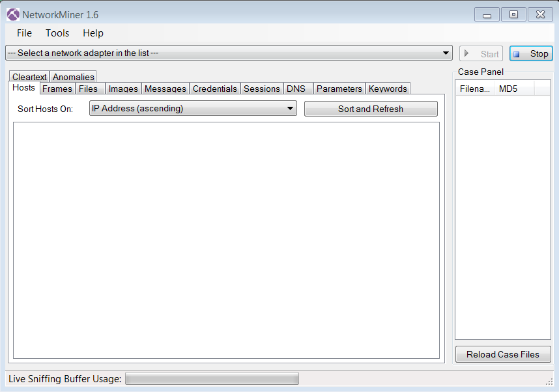Click the Live Sniffing Buffer Usage progress bar

(212, 379)
